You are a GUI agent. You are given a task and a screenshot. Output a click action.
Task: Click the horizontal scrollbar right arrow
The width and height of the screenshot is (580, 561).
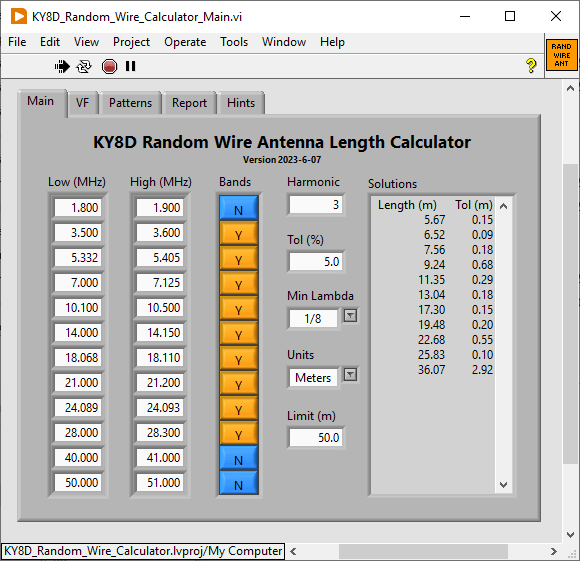point(553,551)
